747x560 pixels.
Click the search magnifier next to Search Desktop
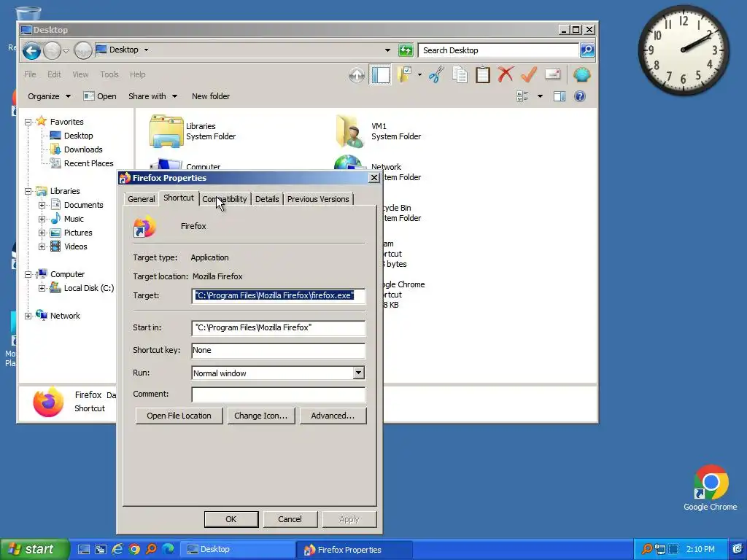click(x=587, y=50)
